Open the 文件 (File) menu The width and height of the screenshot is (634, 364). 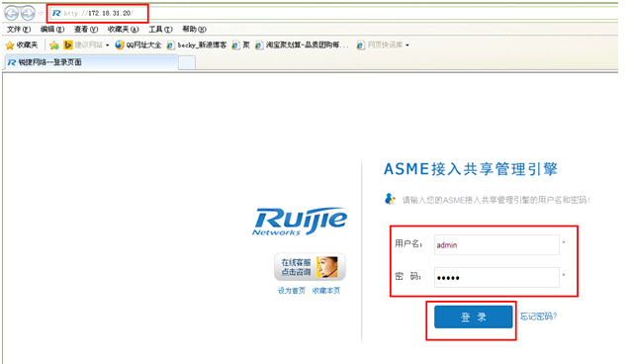pos(19,29)
